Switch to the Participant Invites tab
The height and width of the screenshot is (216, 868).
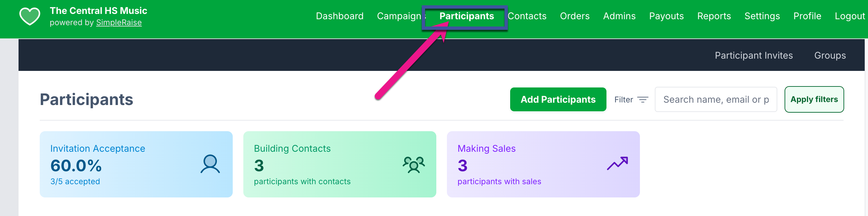tap(753, 55)
